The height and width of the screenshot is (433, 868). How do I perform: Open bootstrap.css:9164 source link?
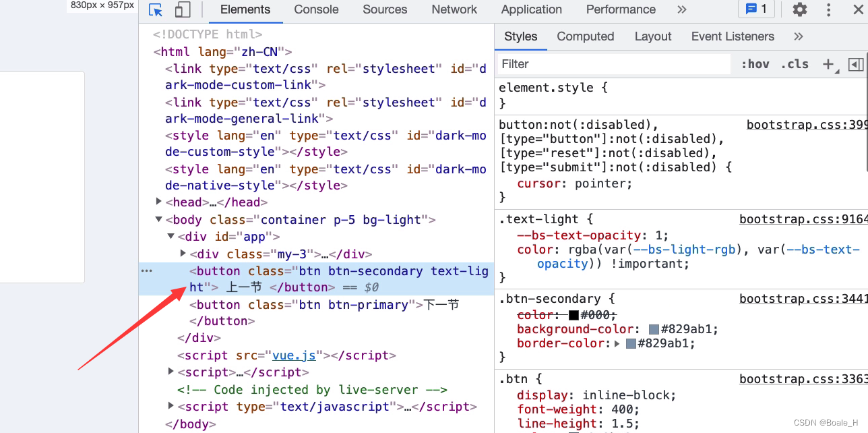803,219
